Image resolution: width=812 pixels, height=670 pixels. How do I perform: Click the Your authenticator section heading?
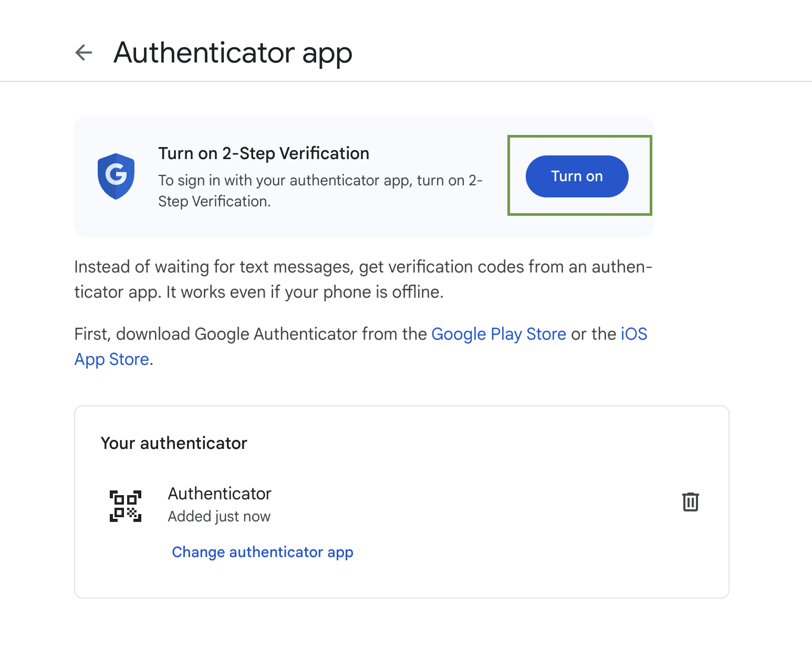coord(174,443)
